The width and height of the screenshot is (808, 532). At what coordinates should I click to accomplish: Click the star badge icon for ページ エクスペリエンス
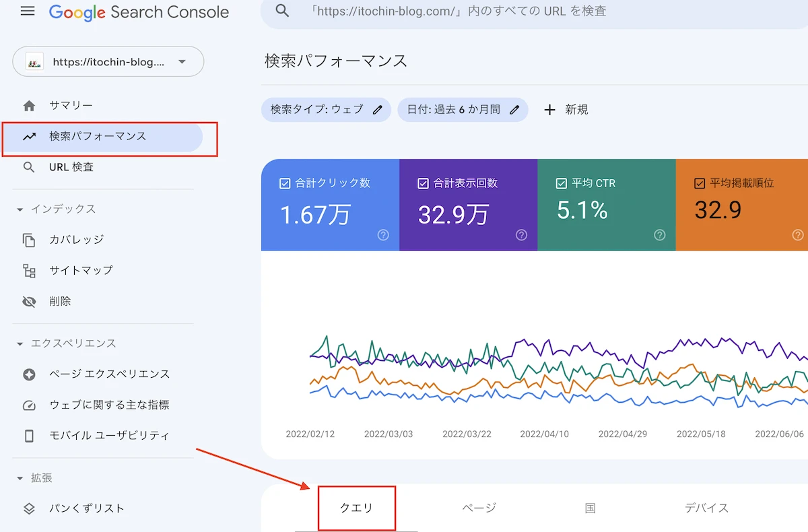click(29, 374)
